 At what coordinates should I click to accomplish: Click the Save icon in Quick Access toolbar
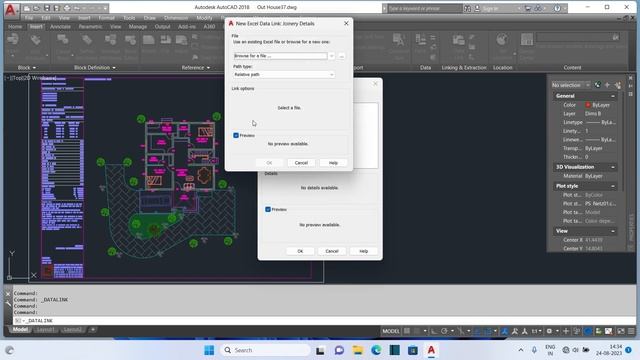[x=47, y=8]
